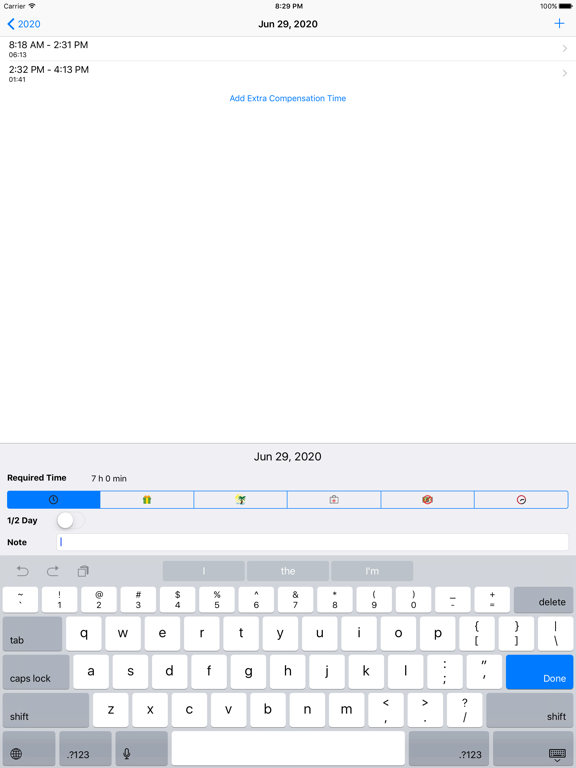Tap the comma less-than key
576x768 pixels.
coord(386,710)
